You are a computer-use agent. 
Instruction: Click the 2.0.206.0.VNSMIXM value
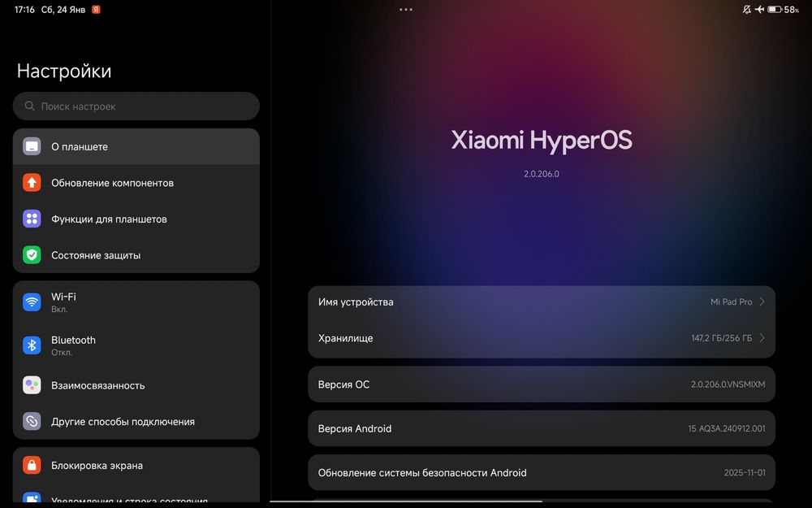[728, 384]
